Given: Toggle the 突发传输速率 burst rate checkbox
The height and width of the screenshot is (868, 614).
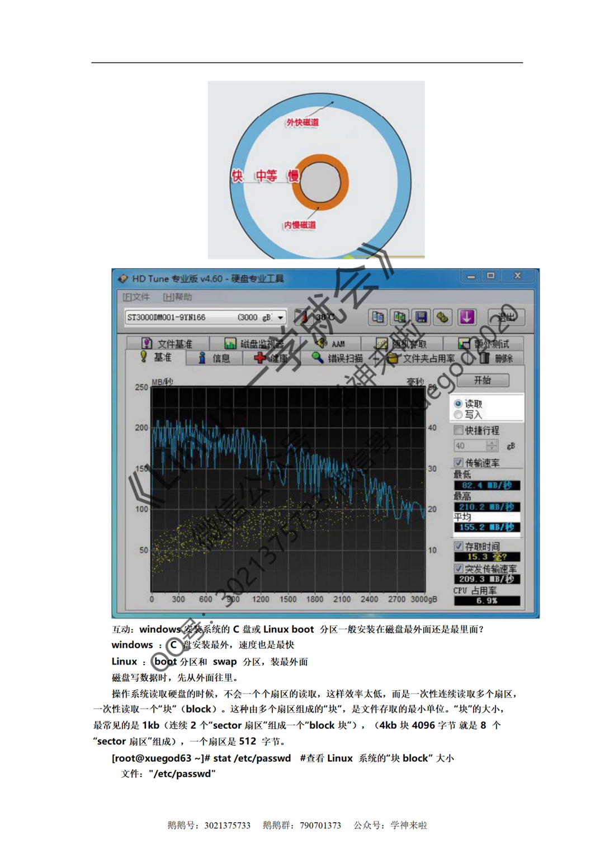Looking at the screenshot, I should pos(459,568).
